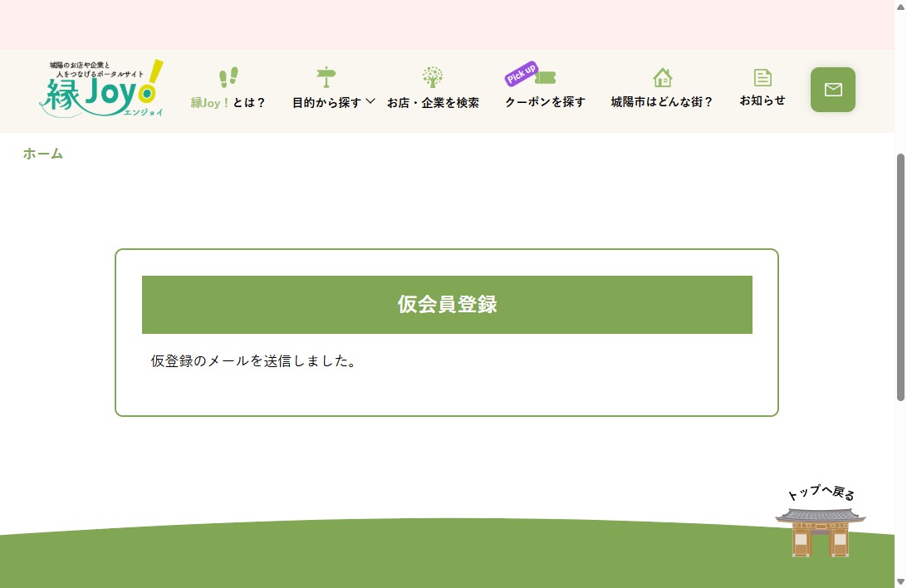The height and width of the screenshot is (588, 907).
Task: Select the house icon for 城陽市はどんな街？
Action: 662,76
